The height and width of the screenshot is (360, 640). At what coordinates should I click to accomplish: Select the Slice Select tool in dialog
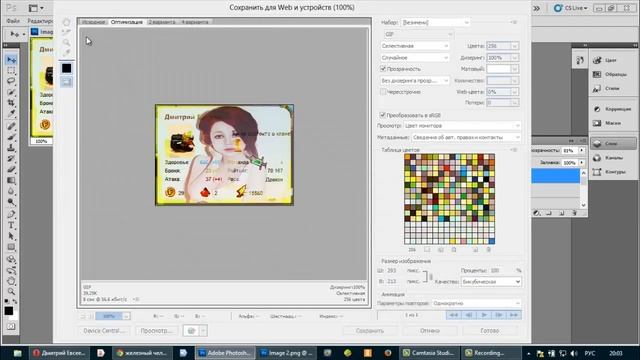pyautogui.click(x=67, y=32)
